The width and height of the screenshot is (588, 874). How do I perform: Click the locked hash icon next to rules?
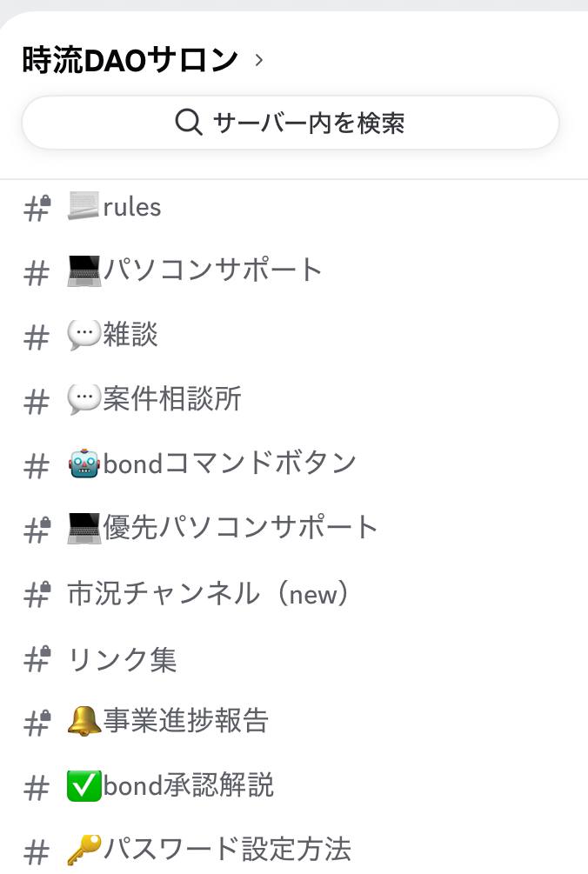(37, 208)
